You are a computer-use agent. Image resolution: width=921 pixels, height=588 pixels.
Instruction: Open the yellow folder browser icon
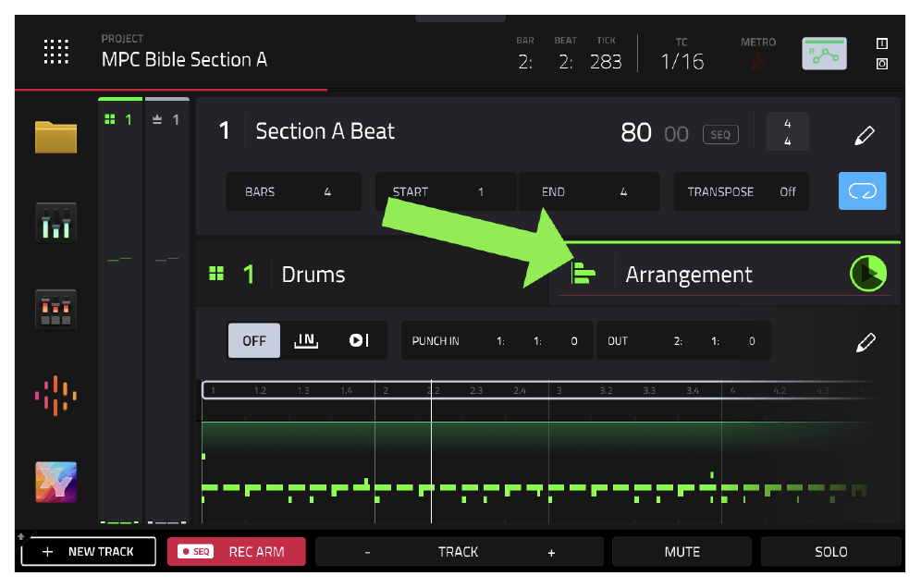(55, 136)
